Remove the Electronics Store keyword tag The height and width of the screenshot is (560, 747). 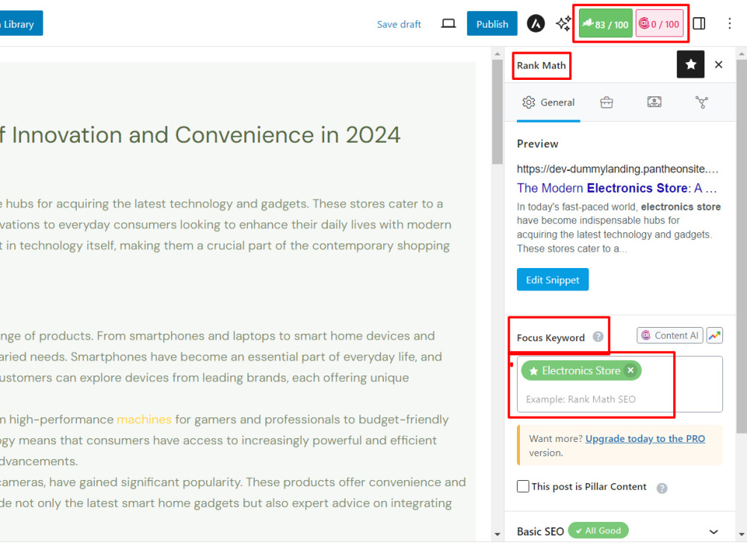pos(630,370)
